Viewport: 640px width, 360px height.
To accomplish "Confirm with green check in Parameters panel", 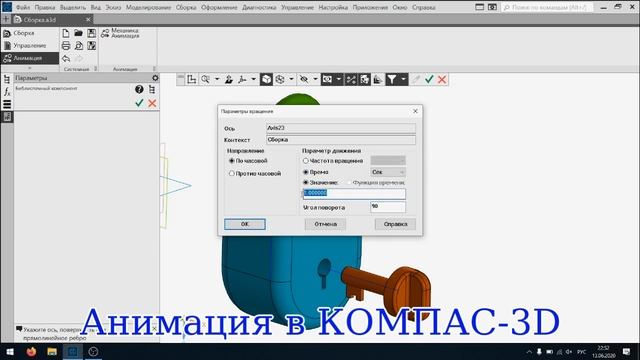I will pos(139,103).
